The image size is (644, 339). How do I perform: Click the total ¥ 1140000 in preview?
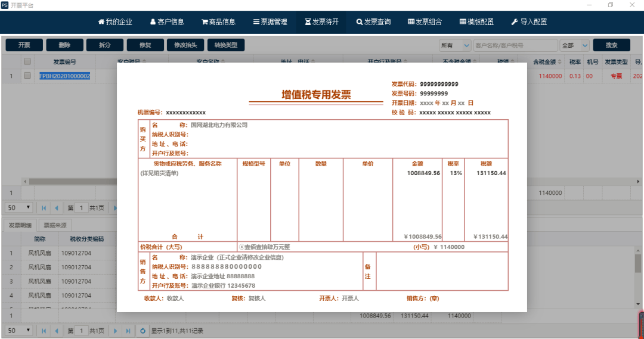pos(449,247)
